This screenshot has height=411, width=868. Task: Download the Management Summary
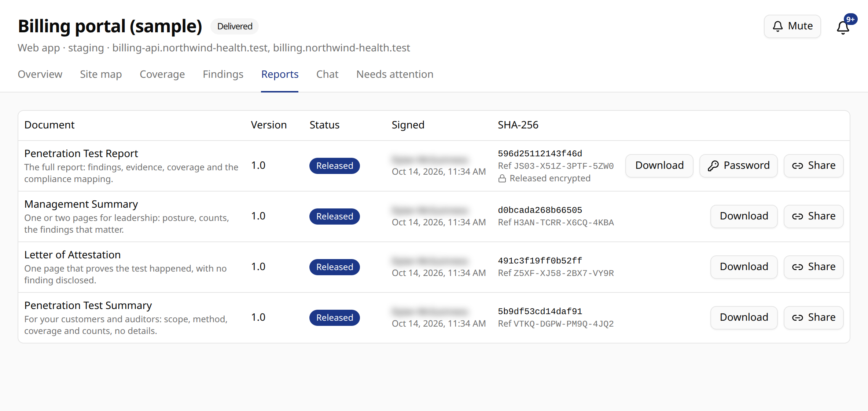tap(744, 216)
